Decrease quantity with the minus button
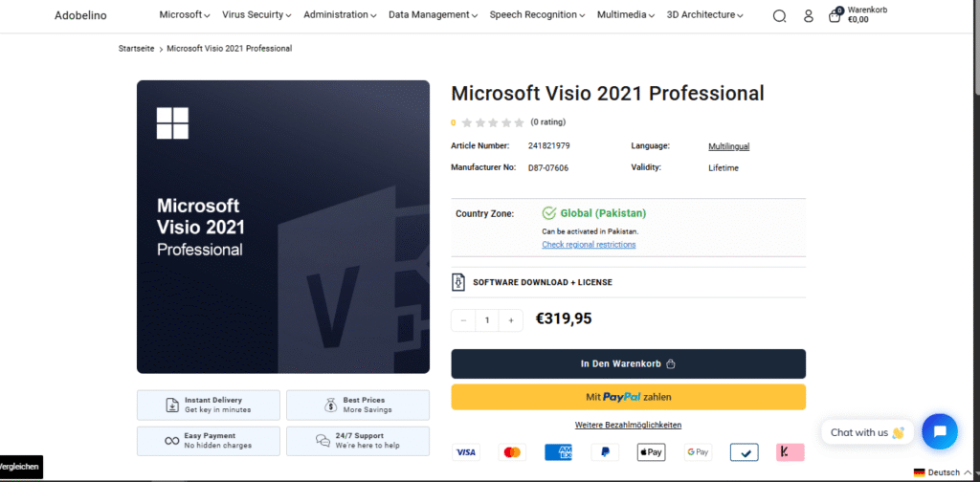Screen dimensions: 980x482 tap(463, 320)
